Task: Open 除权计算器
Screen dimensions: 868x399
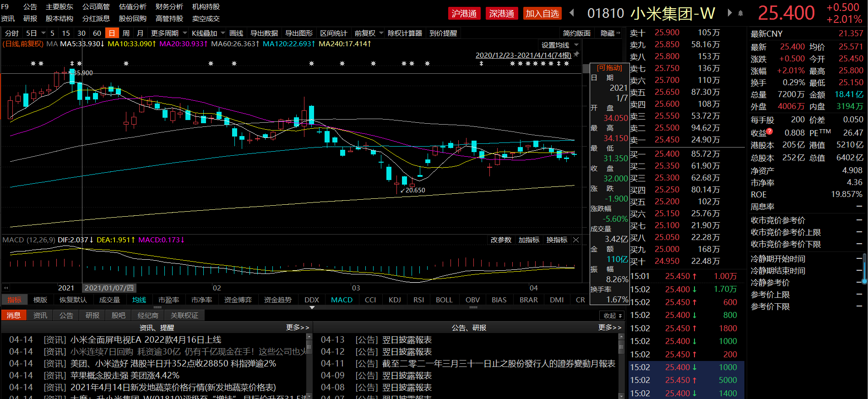Action: pos(405,33)
